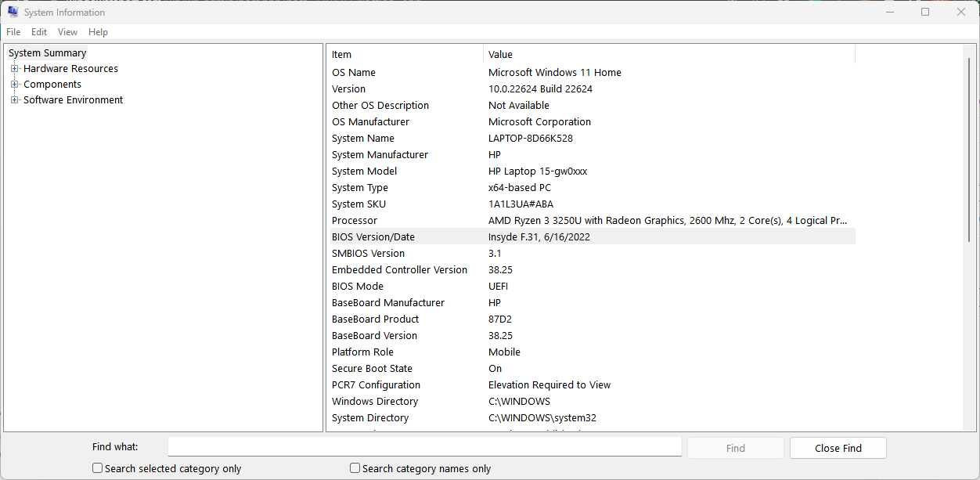Open the File menu
The width and height of the screenshot is (980, 480).
[x=13, y=32]
